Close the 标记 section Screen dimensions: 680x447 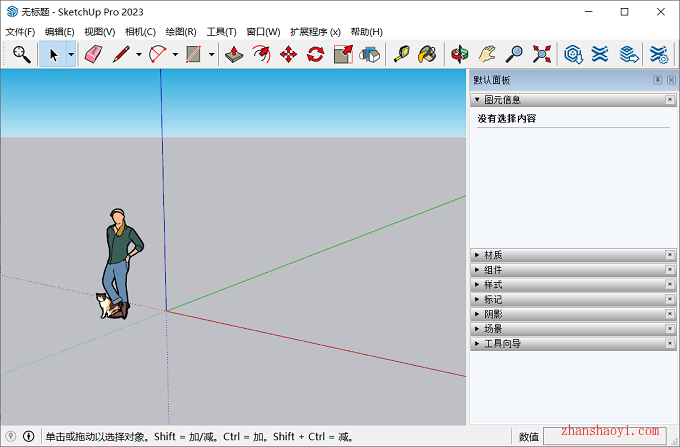[670, 299]
